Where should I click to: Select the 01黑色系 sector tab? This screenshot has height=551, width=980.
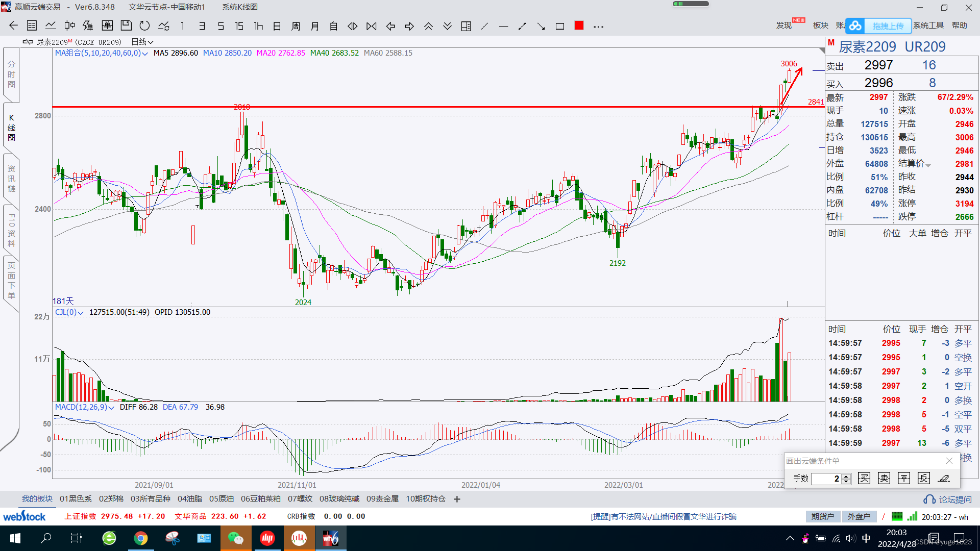tap(76, 499)
